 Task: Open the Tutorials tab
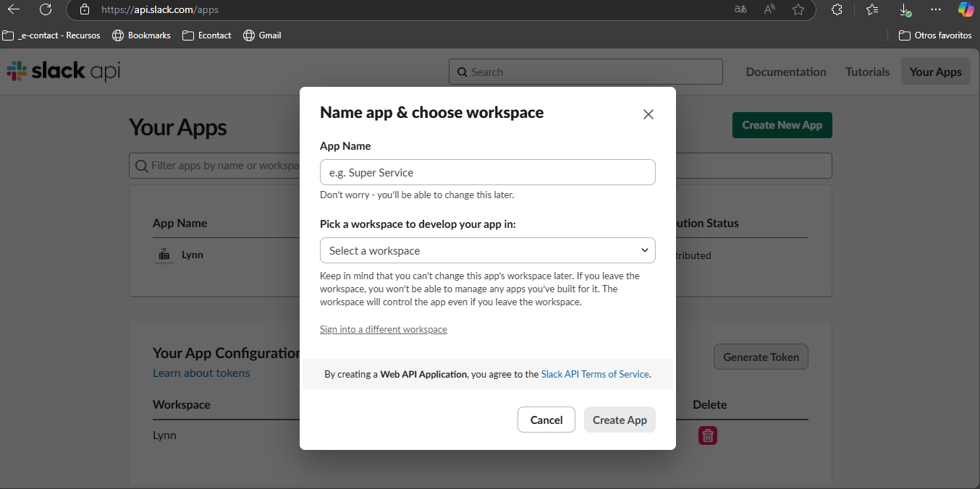click(x=866, y=72)
